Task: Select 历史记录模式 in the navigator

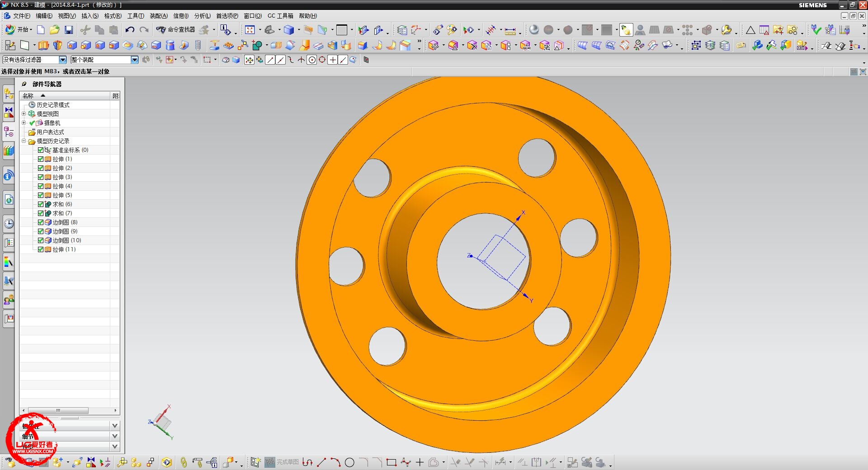Action: [53, 105]
